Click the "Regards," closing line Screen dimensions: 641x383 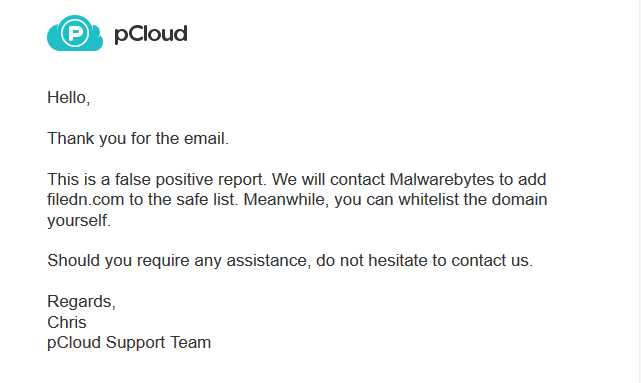[x=81, y=302]
